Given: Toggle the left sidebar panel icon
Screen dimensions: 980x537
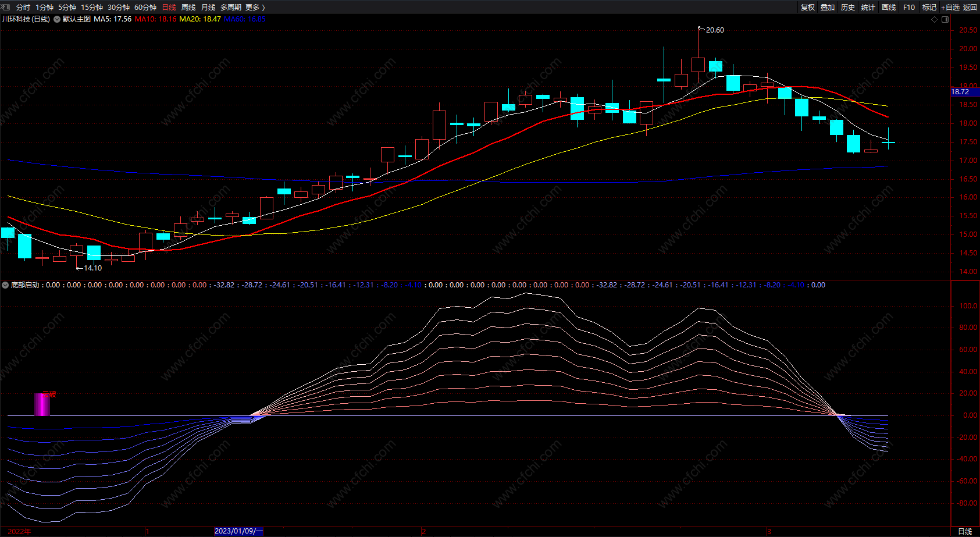Looking at the screenshot, I should click(x=6, y=7).
